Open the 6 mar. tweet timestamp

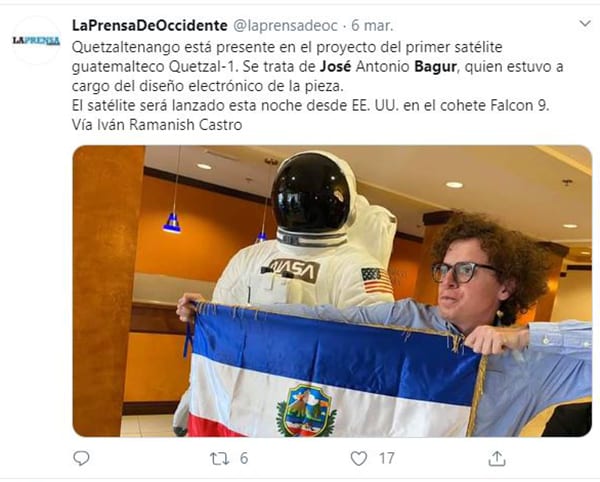372,26
